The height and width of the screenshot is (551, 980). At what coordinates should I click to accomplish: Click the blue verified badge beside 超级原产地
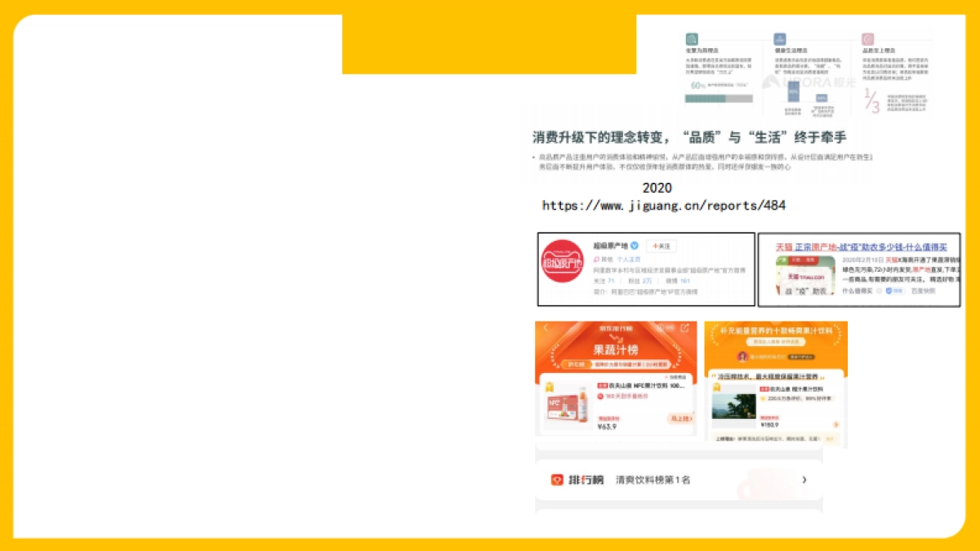pyautogui.click(x=635, y=246)
